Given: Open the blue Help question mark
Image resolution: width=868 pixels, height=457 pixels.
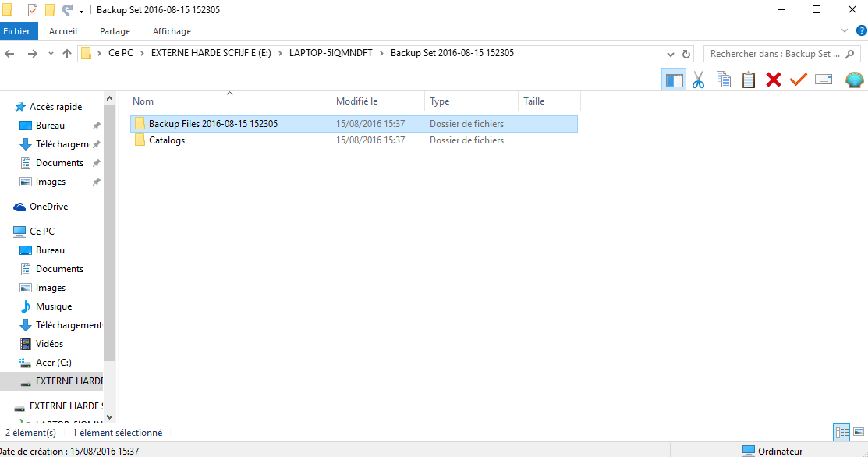Looking at the screenshot, I should 861,31.
